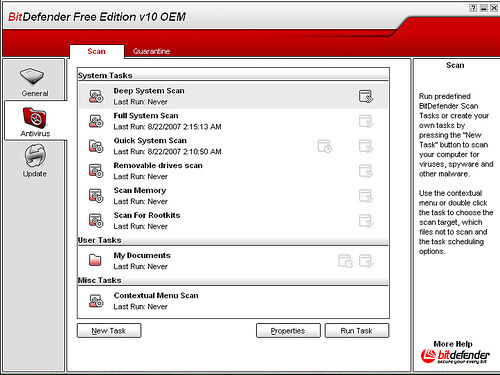
Task: Click last run time 8/22/2007 2:15:13 AM
Action: click(x=184, y=127)
